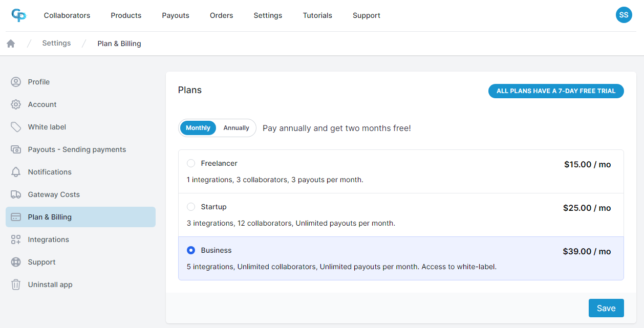Image resolution: width=644 pixels, height=328 pixels.
Task: Open the Settings breadcrumb link
Action: click(x=56, y=43)
